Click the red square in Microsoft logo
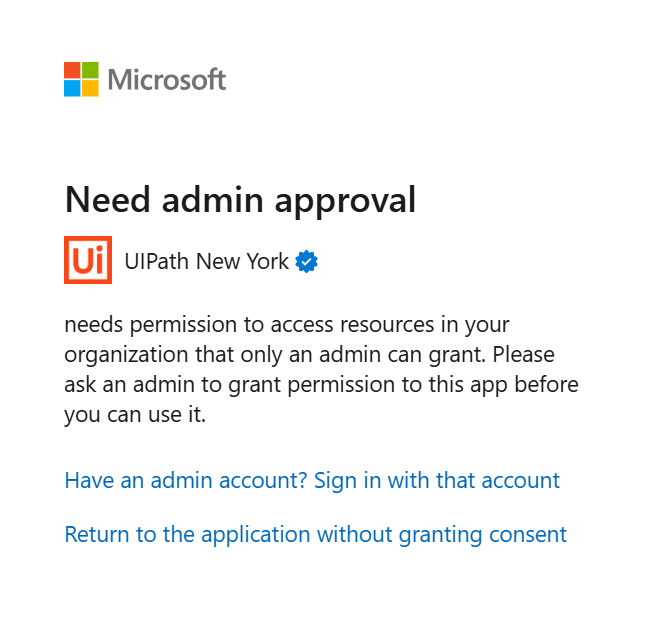Image resolution: width=654 pixels, height=631 pixels. [x=72, y=70]
